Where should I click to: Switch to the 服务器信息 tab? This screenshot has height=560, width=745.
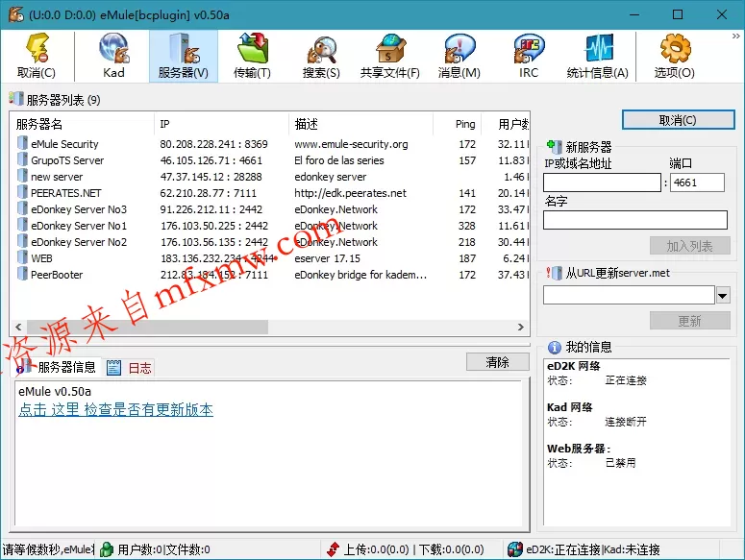pyautogui.click(x=57, y=367)
